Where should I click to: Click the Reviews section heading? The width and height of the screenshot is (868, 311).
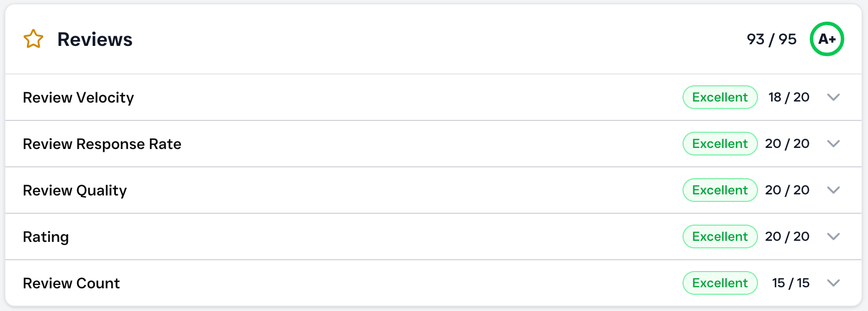[x=95, y=39]
